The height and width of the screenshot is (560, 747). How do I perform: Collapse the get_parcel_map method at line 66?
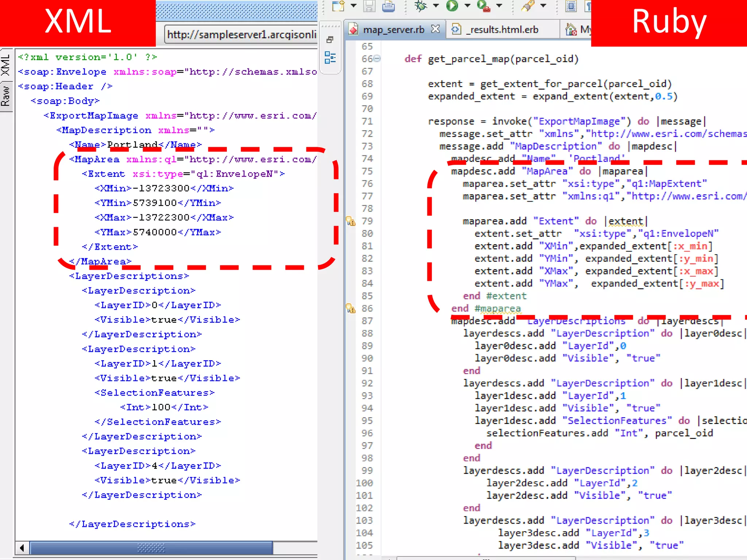click(378, 58)
